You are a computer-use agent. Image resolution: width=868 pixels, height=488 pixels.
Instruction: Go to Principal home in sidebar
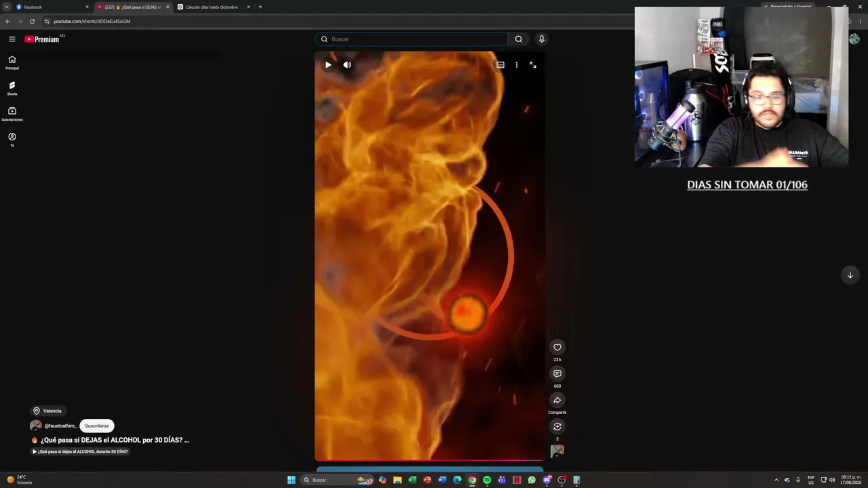coord(12,62)
